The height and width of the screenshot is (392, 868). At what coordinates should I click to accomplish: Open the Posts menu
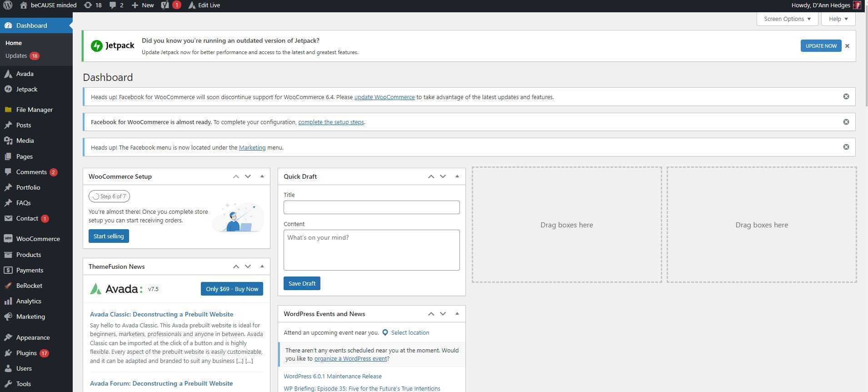pyautogui.click(x=36, y=125)
